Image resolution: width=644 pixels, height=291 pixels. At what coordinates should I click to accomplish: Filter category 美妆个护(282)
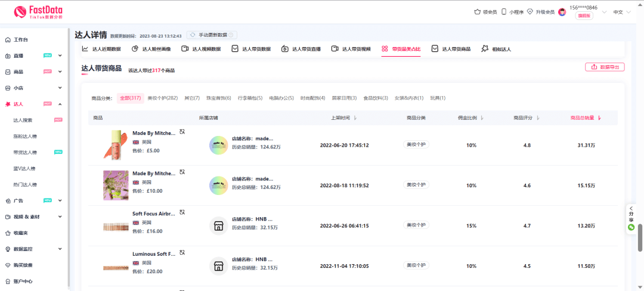(x=163, y=98)
